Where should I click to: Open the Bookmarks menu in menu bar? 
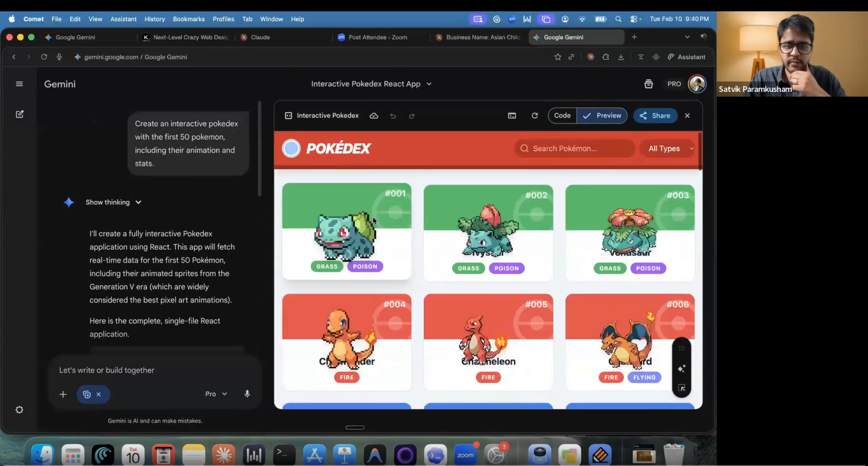click(x=189, y=19)
